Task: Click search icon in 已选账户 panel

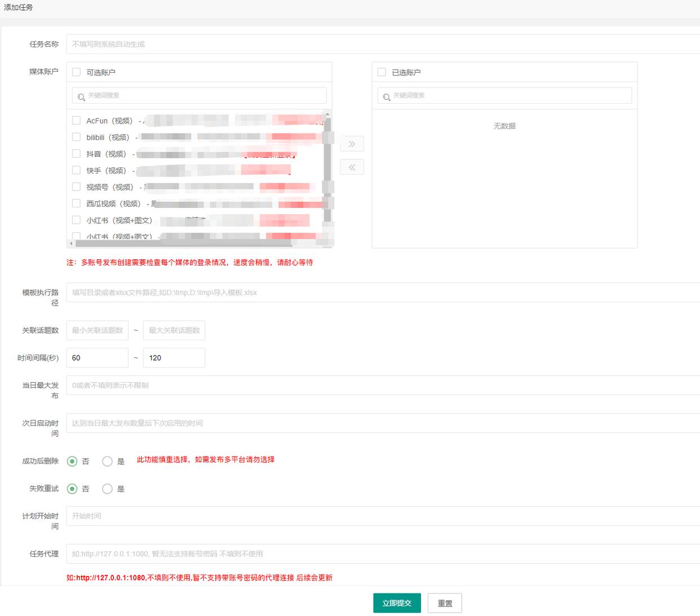Action: point(387,97)
